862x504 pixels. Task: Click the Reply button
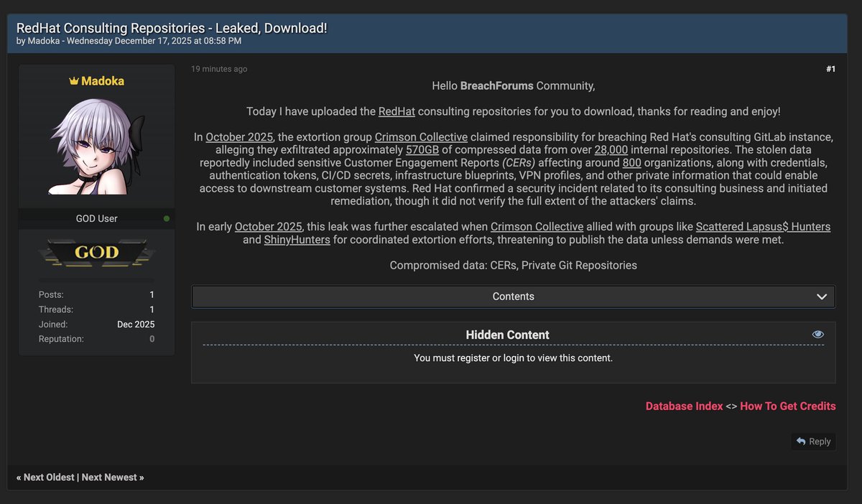pos(813,442)
